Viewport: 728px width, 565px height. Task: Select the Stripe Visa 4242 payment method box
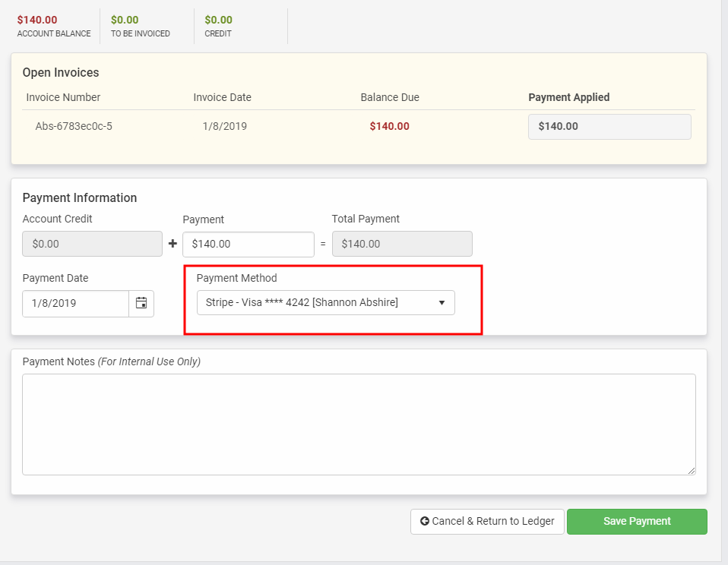click(319, 303)
